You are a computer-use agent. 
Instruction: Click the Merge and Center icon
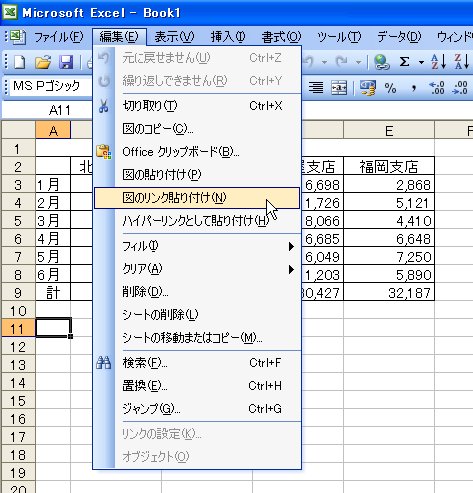(339, 88)
